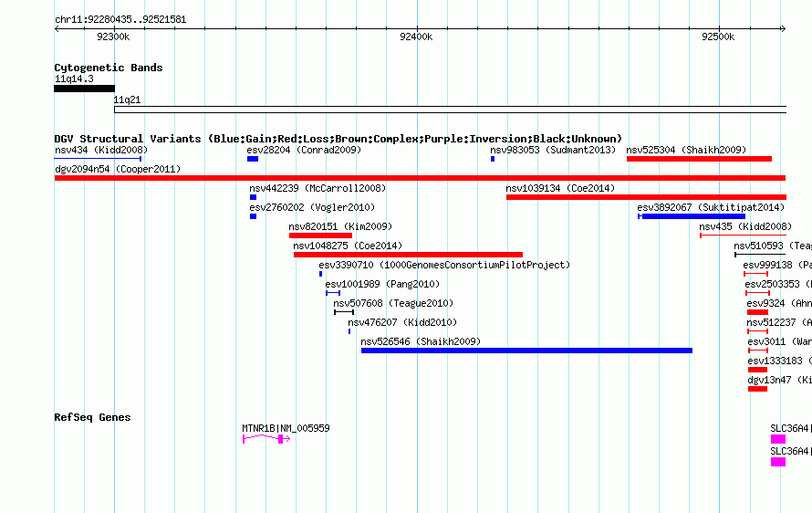Click the nsv1048275 (Coe2014) loss bar
The width and height of the screenshot is (812, 513).
click(408, 255)
